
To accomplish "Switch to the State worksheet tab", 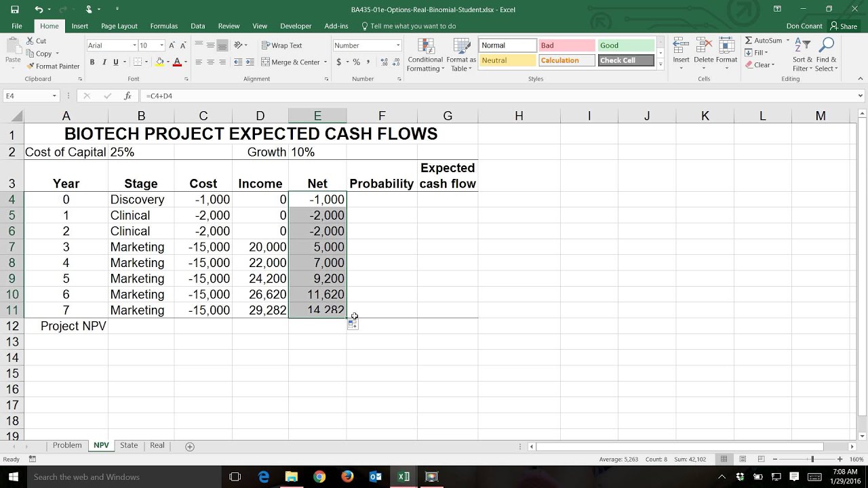I will [x=129, y=445].
